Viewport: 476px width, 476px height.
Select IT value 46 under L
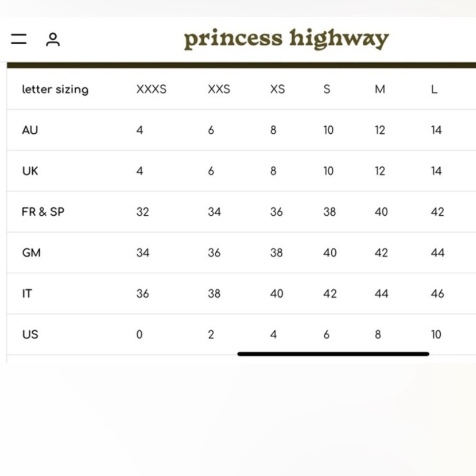(437, 294)
